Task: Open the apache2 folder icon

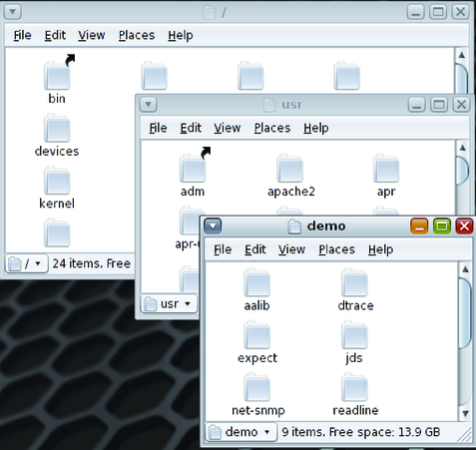Action: coord(289,168)
